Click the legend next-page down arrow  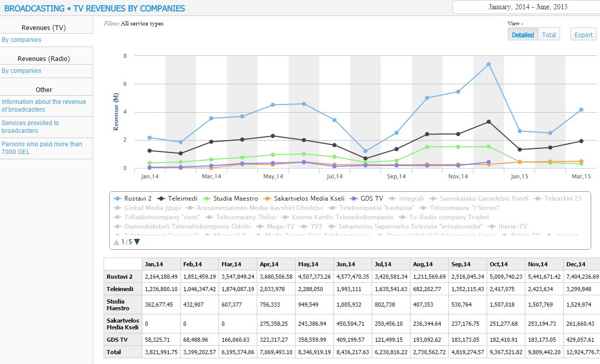coord(137,242)
